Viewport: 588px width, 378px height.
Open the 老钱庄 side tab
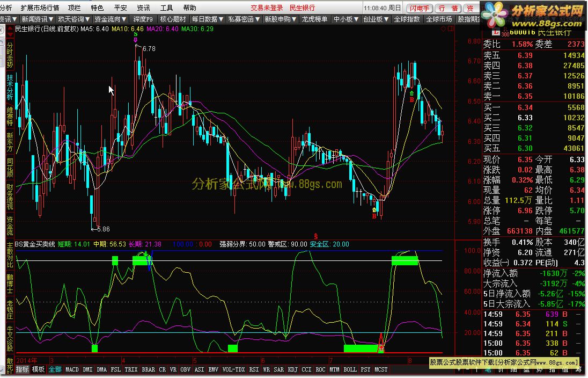(x=10, y=309)
